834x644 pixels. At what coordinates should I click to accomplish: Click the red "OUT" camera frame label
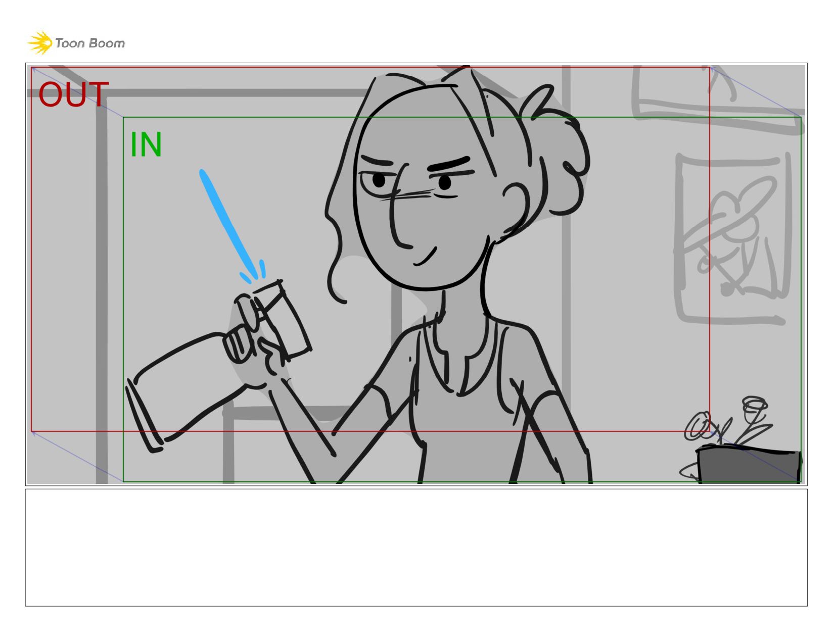pos(74,94)
